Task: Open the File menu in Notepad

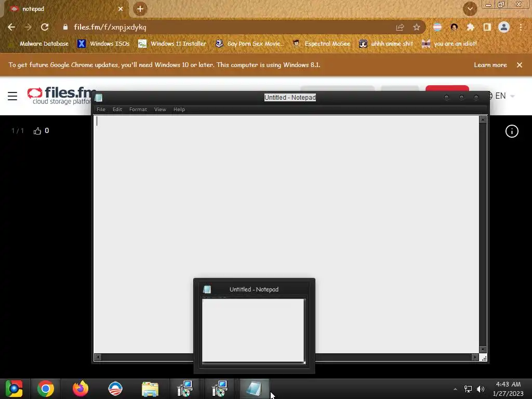Action: [x=101, y=109]
